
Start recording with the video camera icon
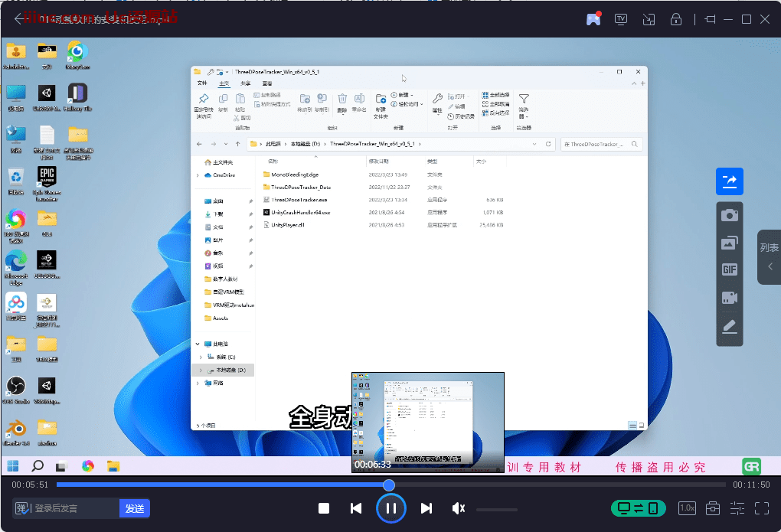click(x=729, y=298)
